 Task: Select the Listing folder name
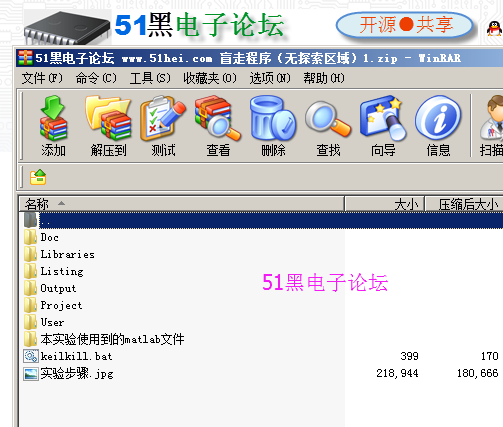(x=62, y=271)
